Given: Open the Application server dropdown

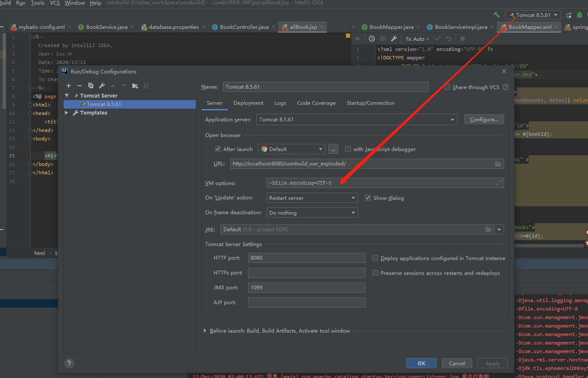Looking at the screenshot, I should (x=357, y=120).
